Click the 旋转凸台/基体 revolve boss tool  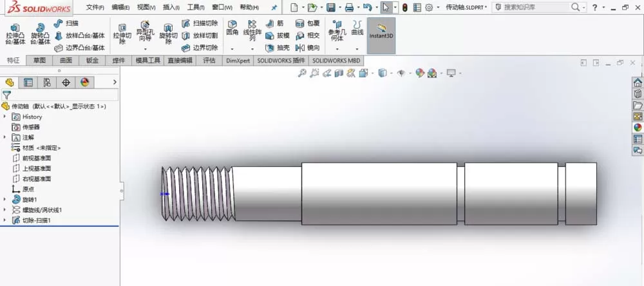[40, 34]
